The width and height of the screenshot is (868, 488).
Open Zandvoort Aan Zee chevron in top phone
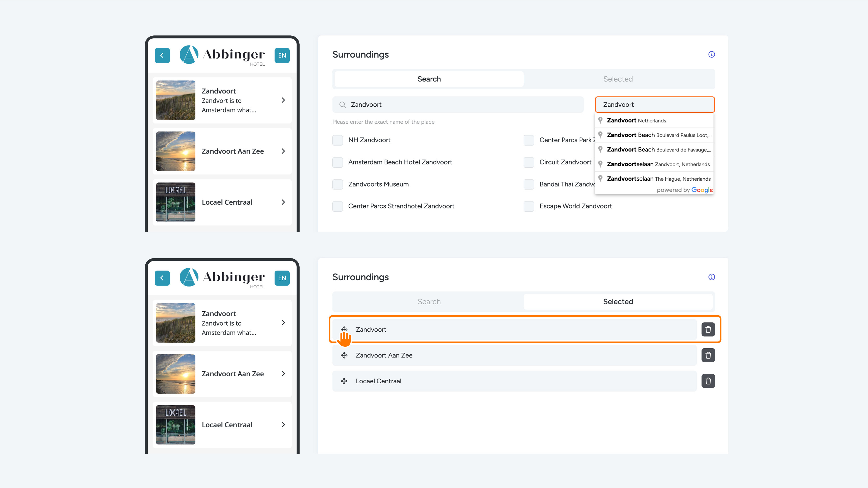(283, 151)
